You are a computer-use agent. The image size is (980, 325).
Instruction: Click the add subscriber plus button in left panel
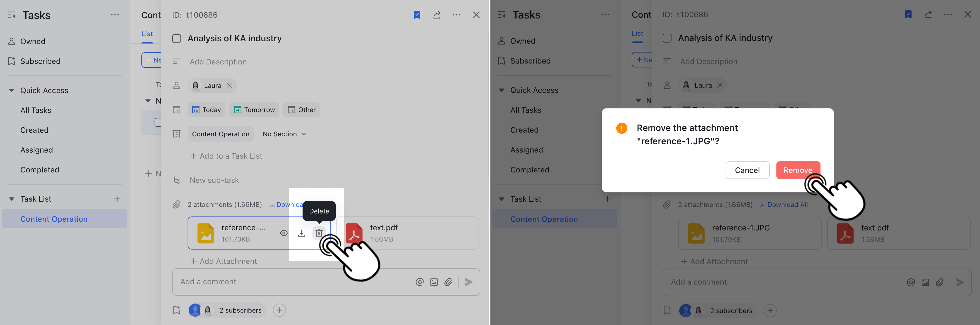coord(279,310)
